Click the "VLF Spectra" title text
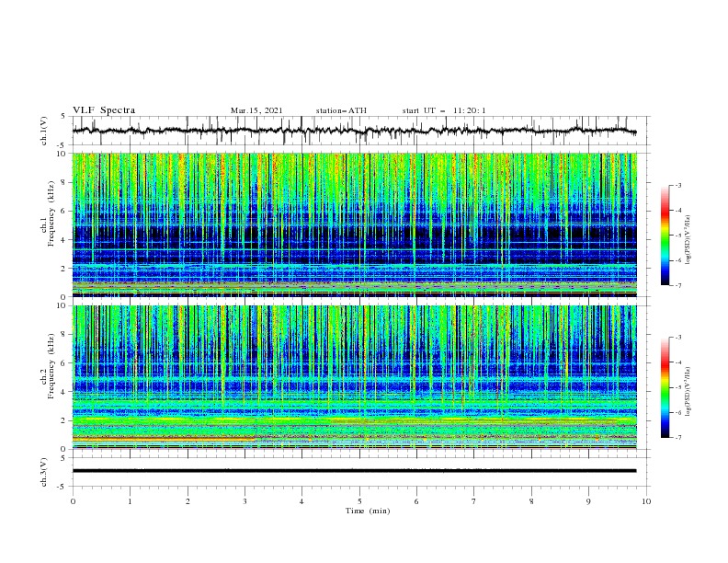 tap(104, 110)
